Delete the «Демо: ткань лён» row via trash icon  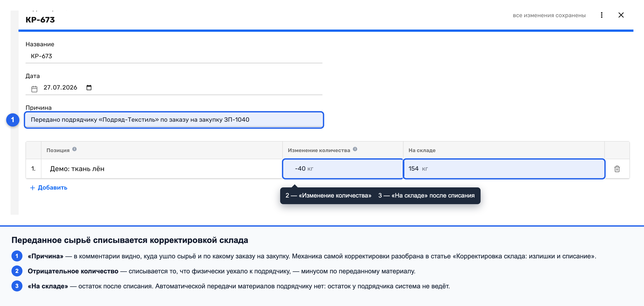pyautogui.click(x=617, y=169)
